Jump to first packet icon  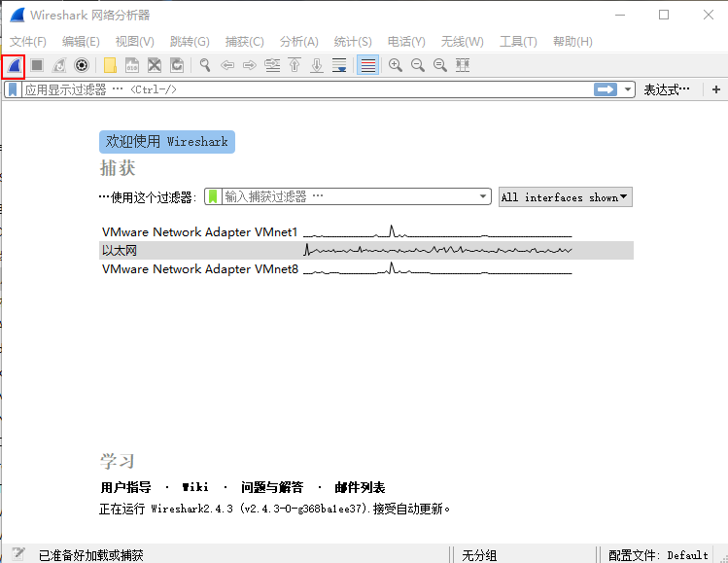coord(295,65)
